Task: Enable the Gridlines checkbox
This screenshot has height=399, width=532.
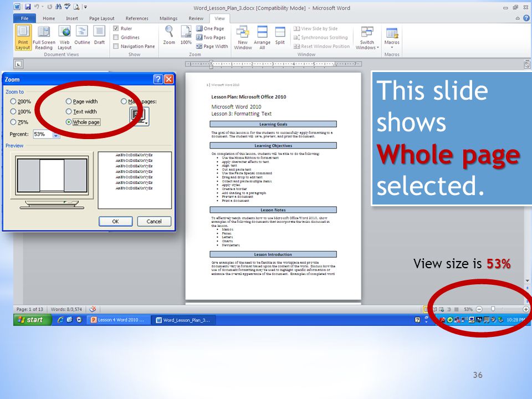Action: click(x=116, y=37)
